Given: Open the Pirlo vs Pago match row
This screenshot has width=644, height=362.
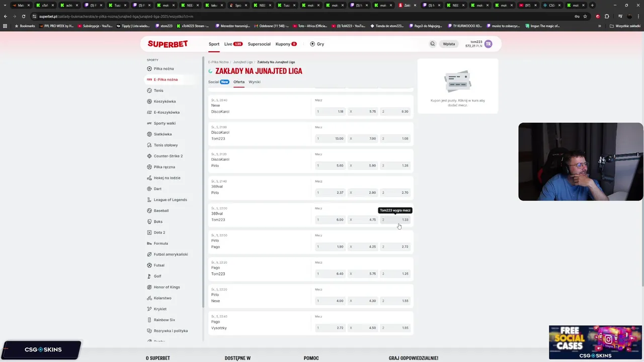Looking at the screenshot, I should click(311, 242).
